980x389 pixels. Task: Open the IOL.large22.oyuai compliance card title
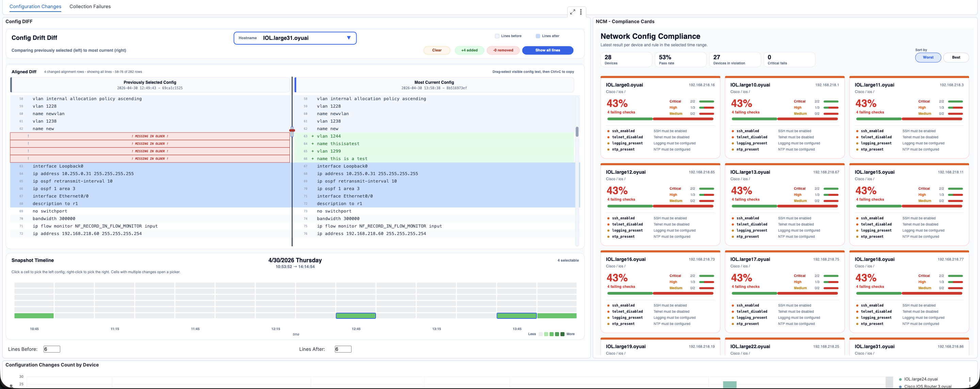750,347
